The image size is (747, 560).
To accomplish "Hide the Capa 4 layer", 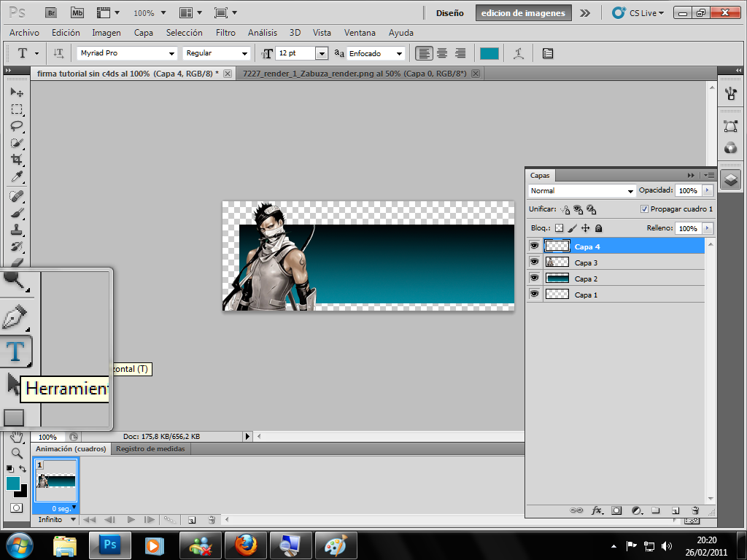I will [x=535, y=246].
